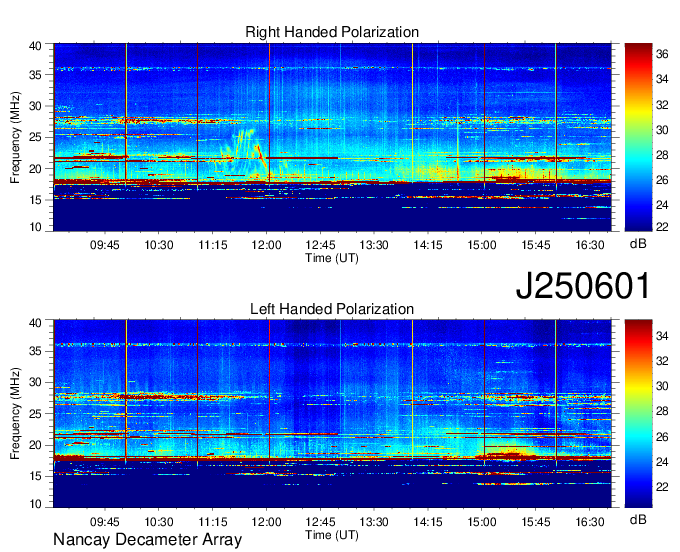
Task: Click the 15:45 time tick on the bottom plot
Action: click(536, 522)
